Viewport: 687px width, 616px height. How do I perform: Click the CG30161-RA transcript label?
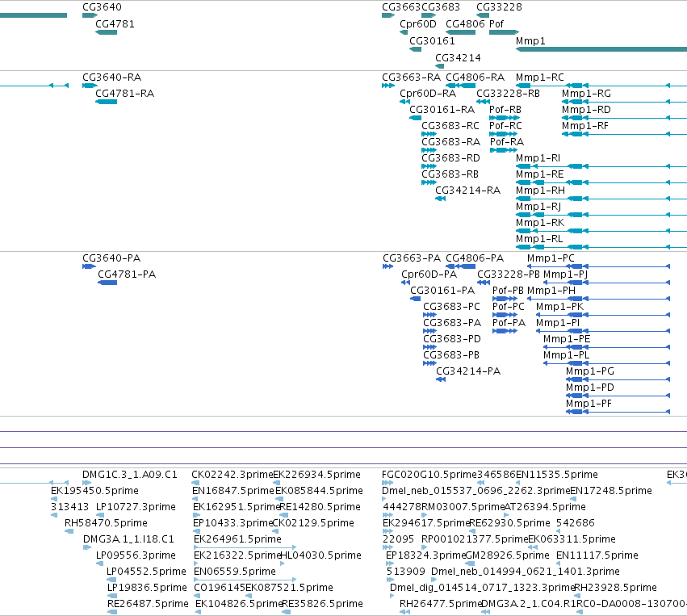(442, 110)
